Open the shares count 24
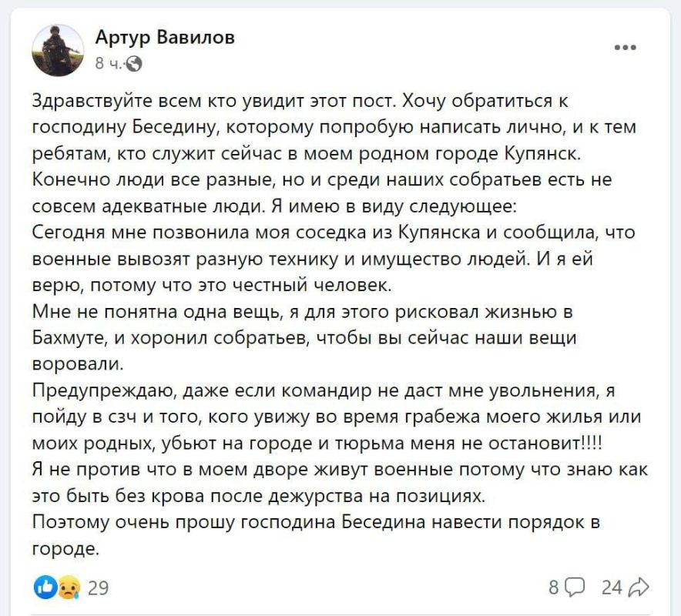This screenshot has width=681, height=616. [612, 588]
